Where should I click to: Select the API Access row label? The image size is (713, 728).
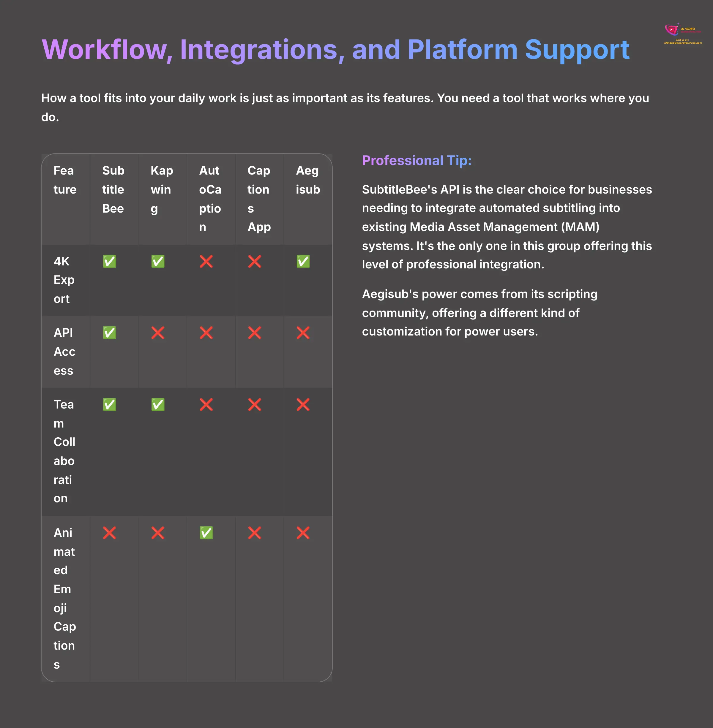64,352
